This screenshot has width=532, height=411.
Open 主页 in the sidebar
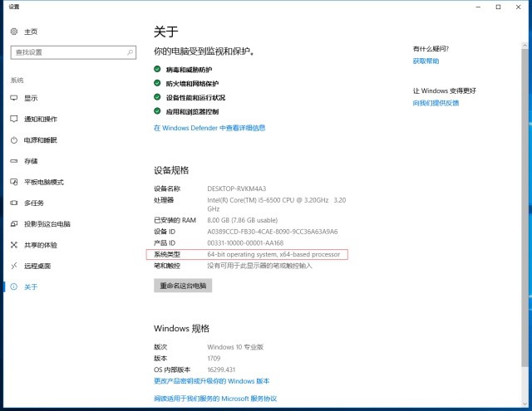coord(31,32)
